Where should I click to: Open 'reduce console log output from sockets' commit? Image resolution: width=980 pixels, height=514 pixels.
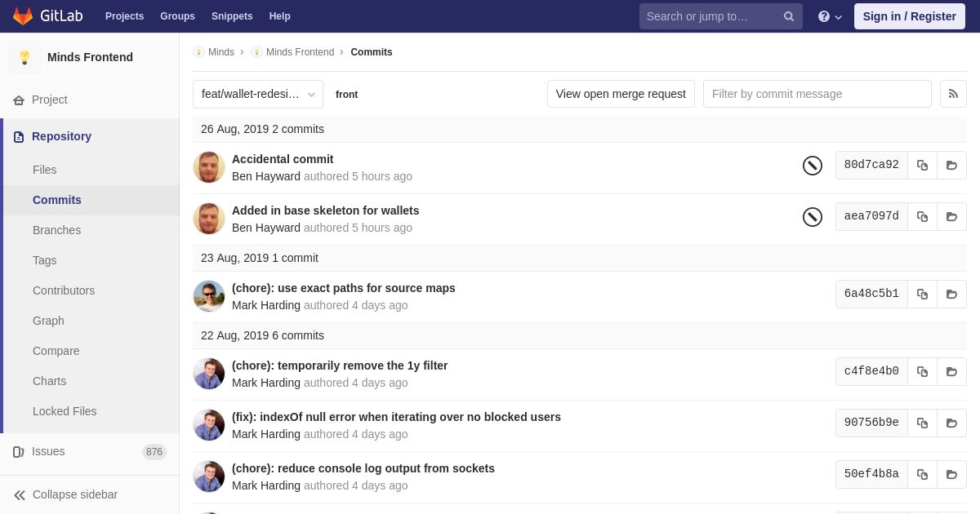click(x=363, y=468)
